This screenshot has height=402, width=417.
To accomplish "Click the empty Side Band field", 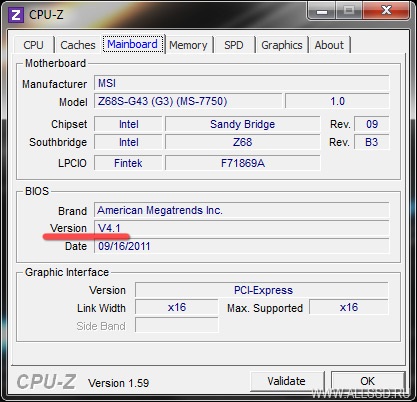I will (177, 325).
